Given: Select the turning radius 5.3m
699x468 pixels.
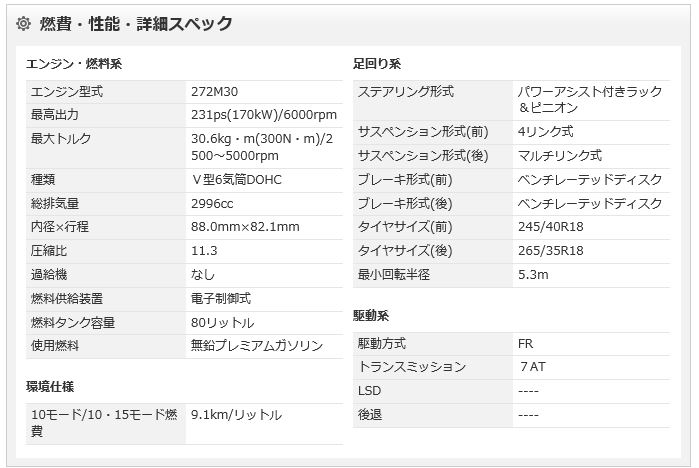Looking at the screenshot, I should [533, 274].
